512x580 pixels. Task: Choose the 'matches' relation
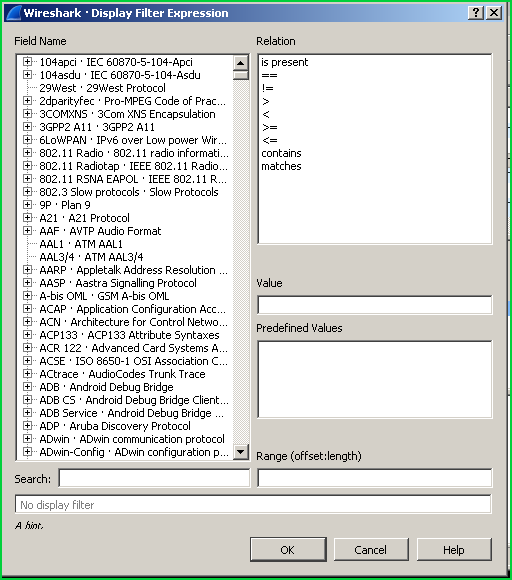(x=281, y=166)
